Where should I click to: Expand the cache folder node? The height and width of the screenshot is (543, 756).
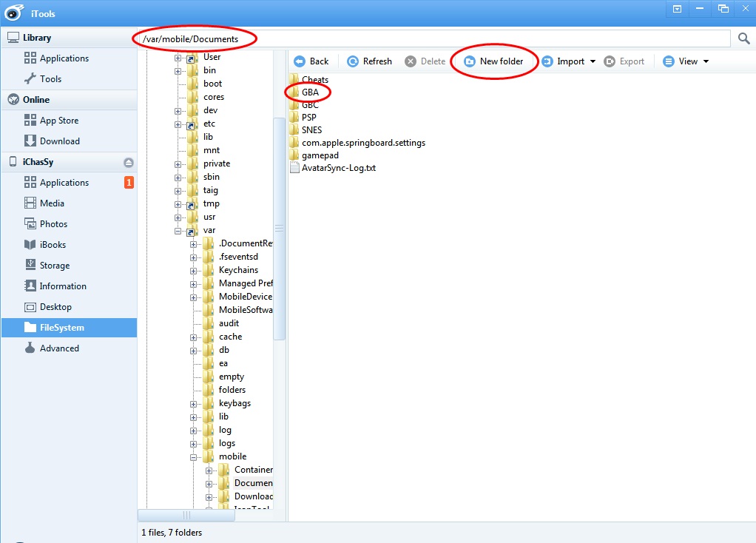[x=193, y=337]
